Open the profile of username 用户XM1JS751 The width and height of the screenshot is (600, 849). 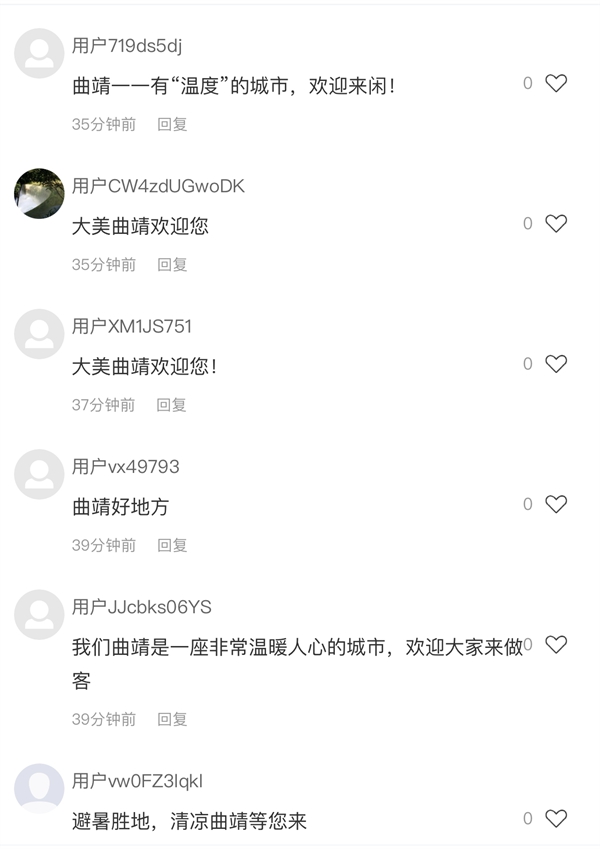coord(132,326)
